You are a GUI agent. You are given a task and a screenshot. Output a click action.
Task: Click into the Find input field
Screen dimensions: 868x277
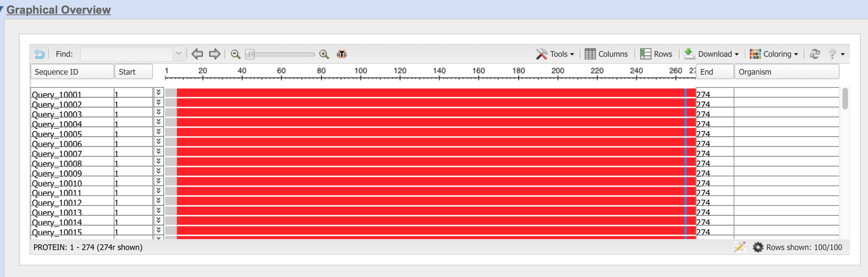[x=127, y=54]
